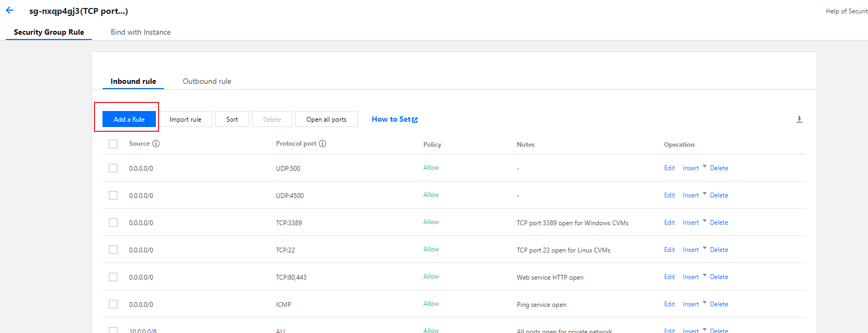
Task: Click the TCP:3389 protocol port cell
Action: (289, 223)
